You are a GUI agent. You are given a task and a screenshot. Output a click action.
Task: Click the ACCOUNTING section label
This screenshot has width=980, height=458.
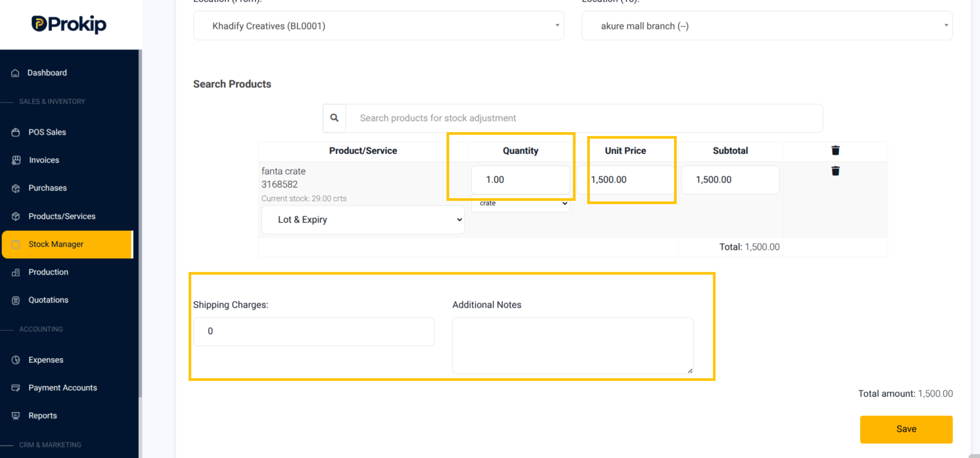coord(41,329)
